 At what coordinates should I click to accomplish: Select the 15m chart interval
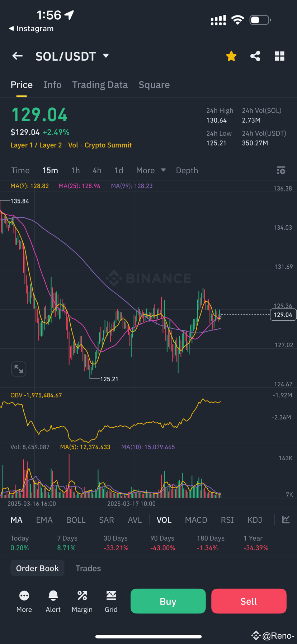tap(50, 170)
